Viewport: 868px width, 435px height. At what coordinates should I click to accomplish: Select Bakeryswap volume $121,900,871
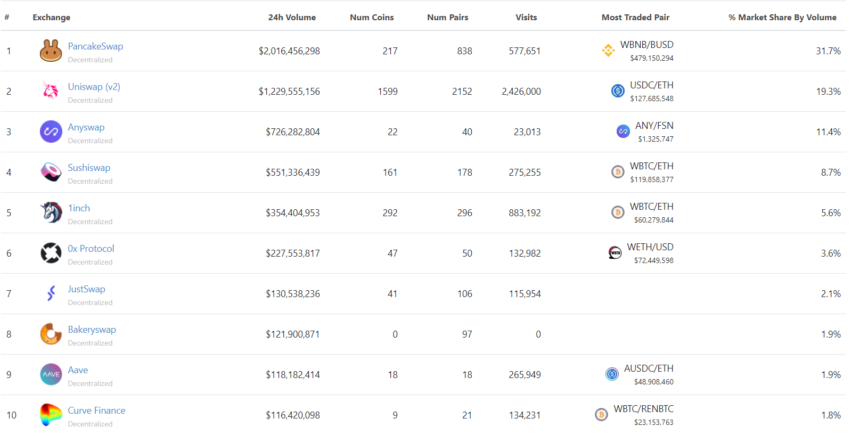pyautogui.click(x=293, y=334)
